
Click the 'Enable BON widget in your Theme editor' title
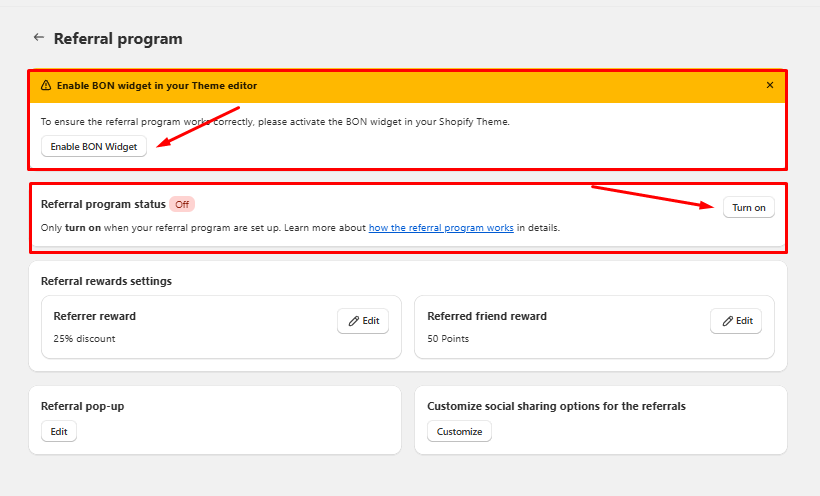click(x=157, y=85)
